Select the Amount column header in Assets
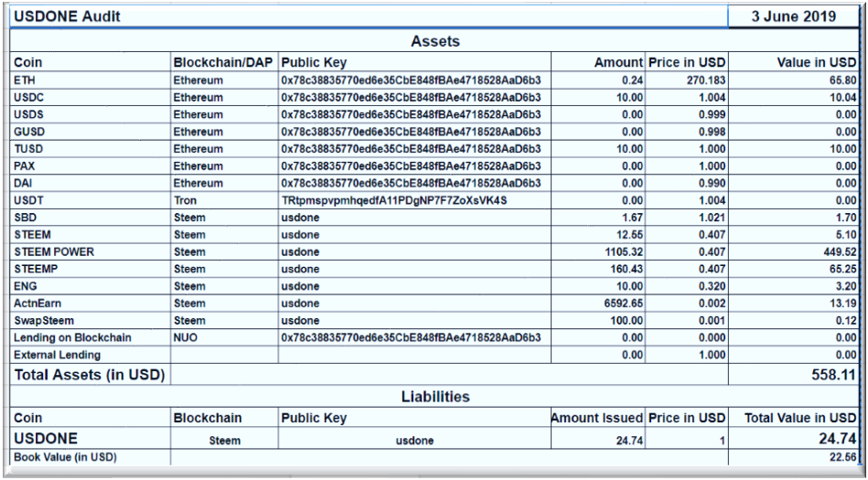 coord(598,62)
